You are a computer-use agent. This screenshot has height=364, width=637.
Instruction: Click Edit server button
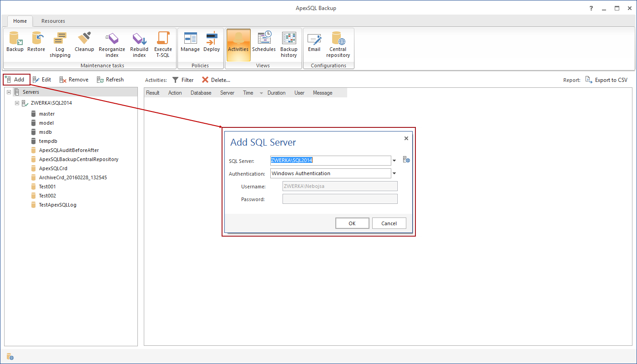[x=42, y=80]
